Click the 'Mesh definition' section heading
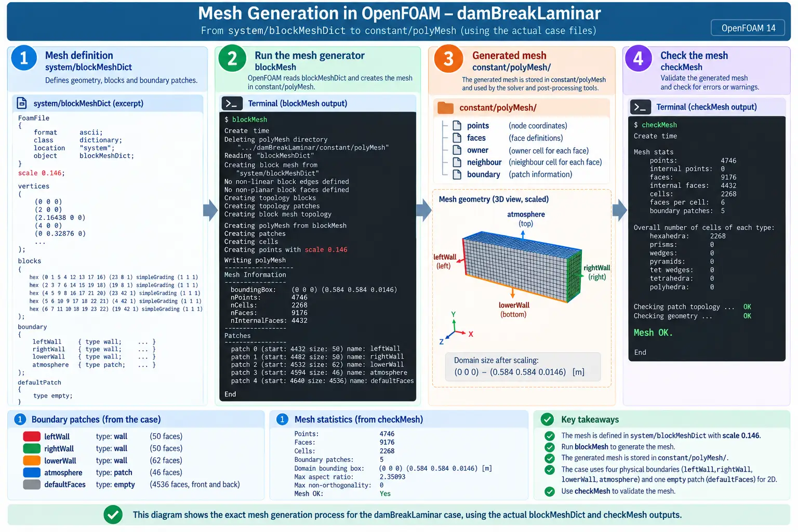798x532 pixels. (79, 56)
